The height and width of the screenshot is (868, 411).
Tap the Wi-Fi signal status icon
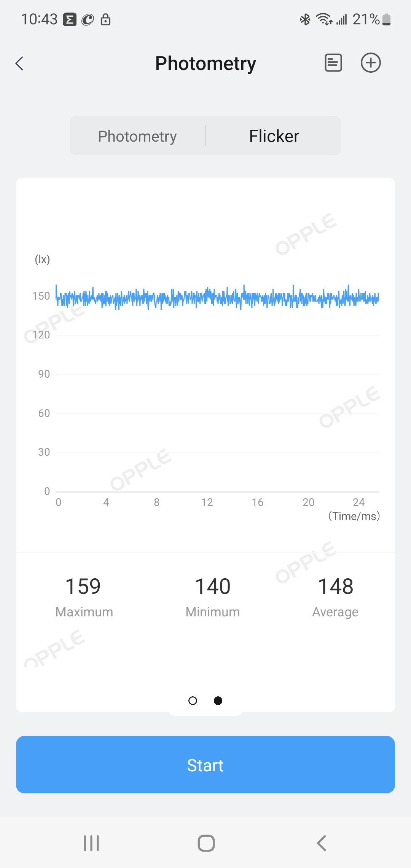pyautogui.click(x=324, y=19)
